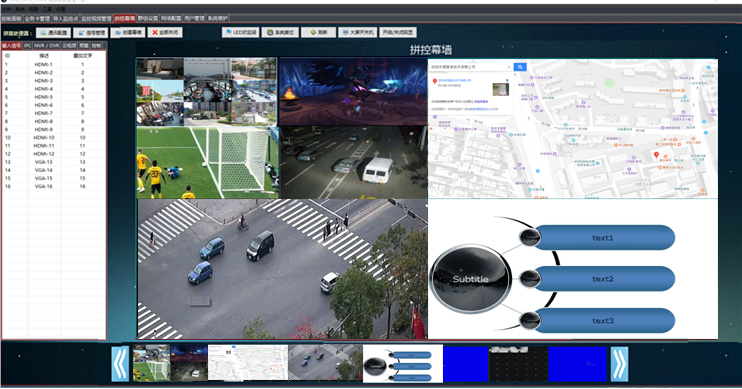The height and width of the screenshot is (389, 742).
Task: Show previous thumbnails with left arrow
Action: [120, 364]
